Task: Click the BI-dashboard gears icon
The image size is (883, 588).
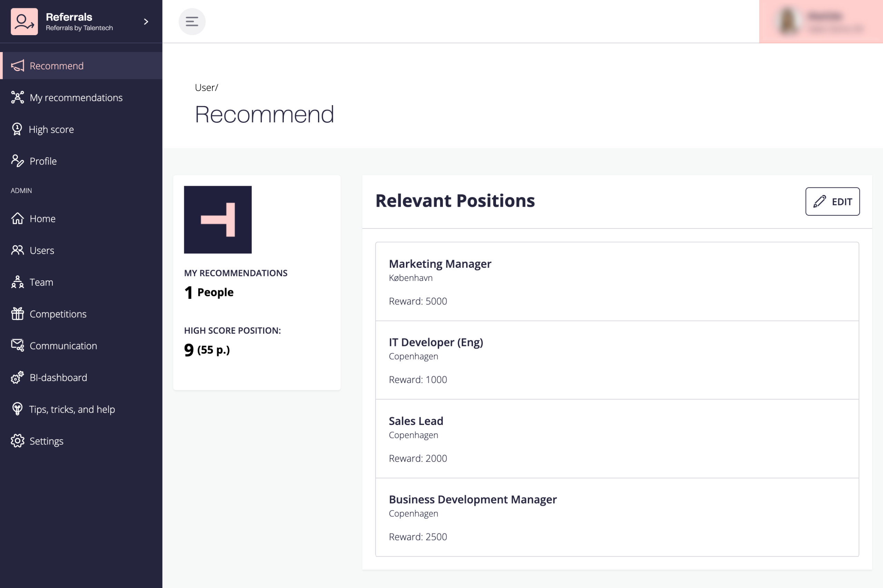Action: [x=17, y=377]
